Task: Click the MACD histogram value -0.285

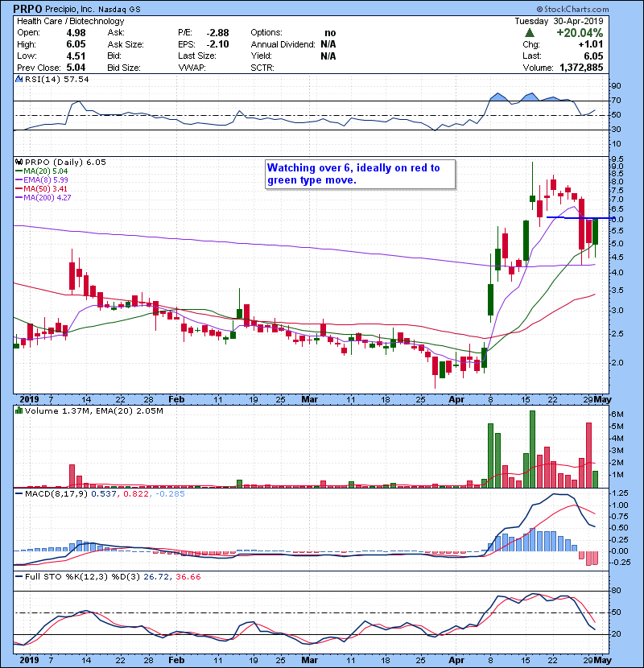Action: (170, 494)
